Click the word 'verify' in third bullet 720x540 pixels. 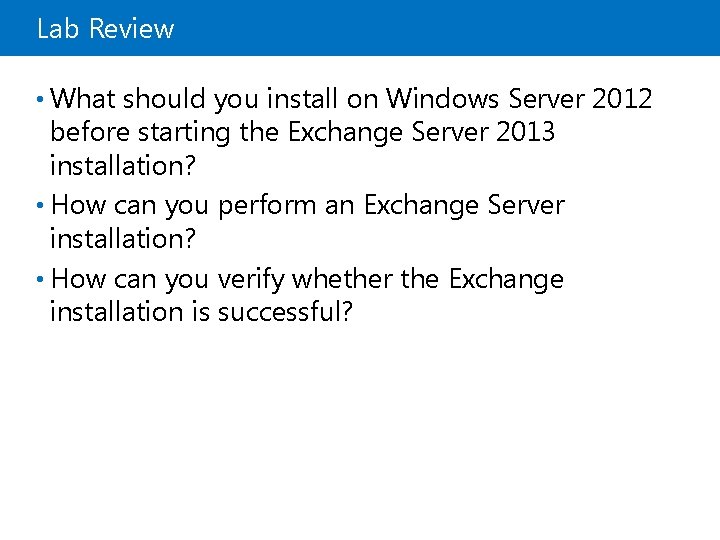[x=254, y=280]
